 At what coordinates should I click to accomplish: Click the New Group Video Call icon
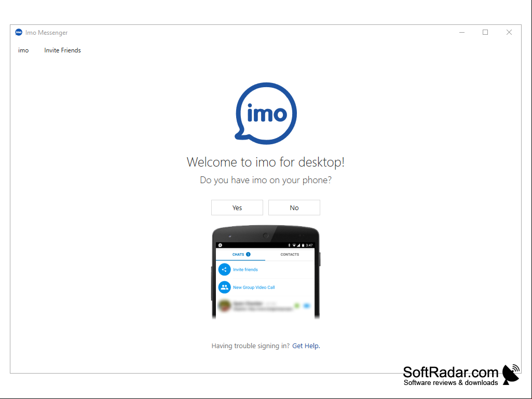(x=224, y=287)
